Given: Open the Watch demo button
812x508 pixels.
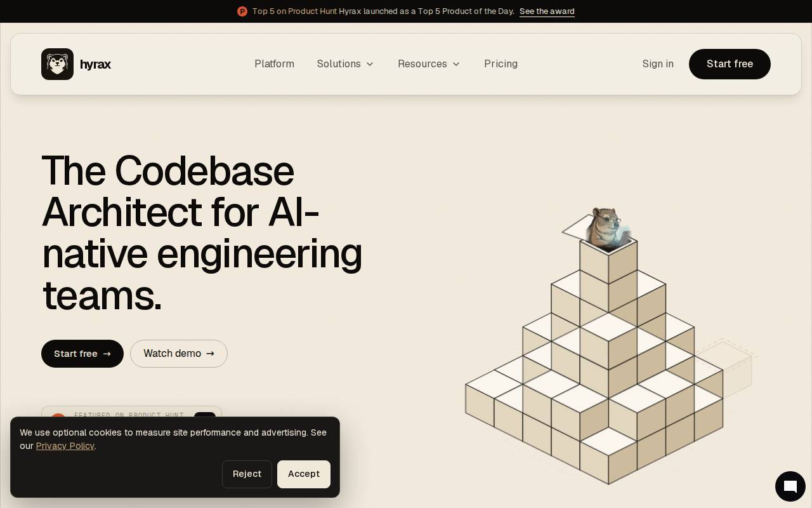Looking at the screenshot, I should click(179, 354).
